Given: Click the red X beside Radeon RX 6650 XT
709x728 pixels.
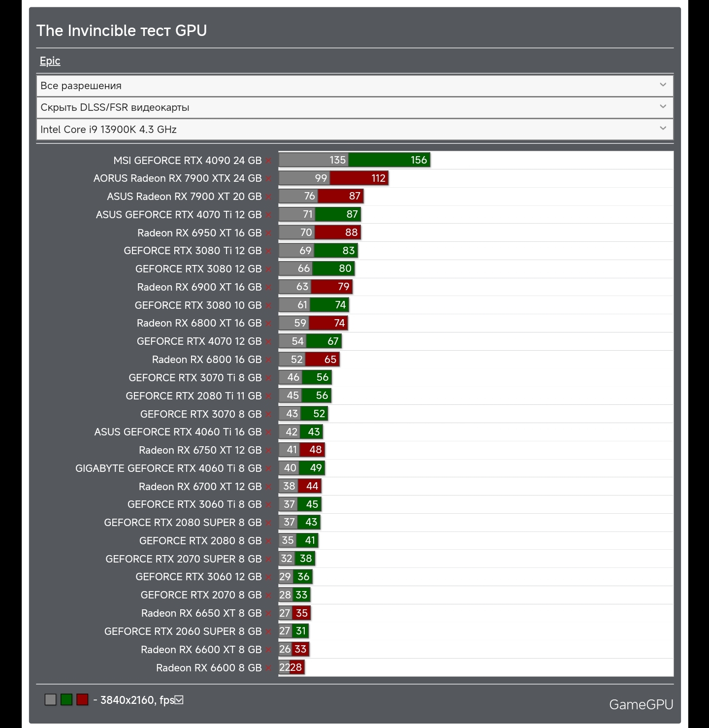Looking at the screenshot, I should pyautogui.click(x=268, y=614).
